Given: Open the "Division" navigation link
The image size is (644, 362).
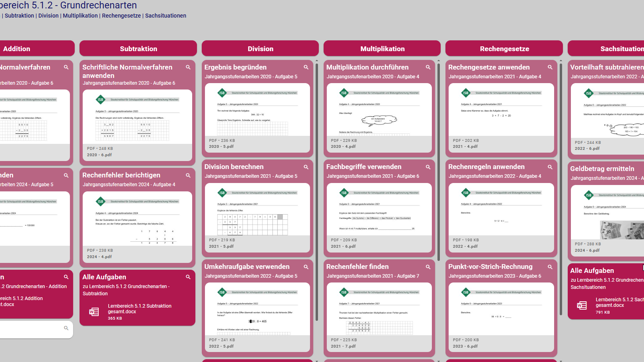Looking at the screenshot, I should tap(48, 16).
